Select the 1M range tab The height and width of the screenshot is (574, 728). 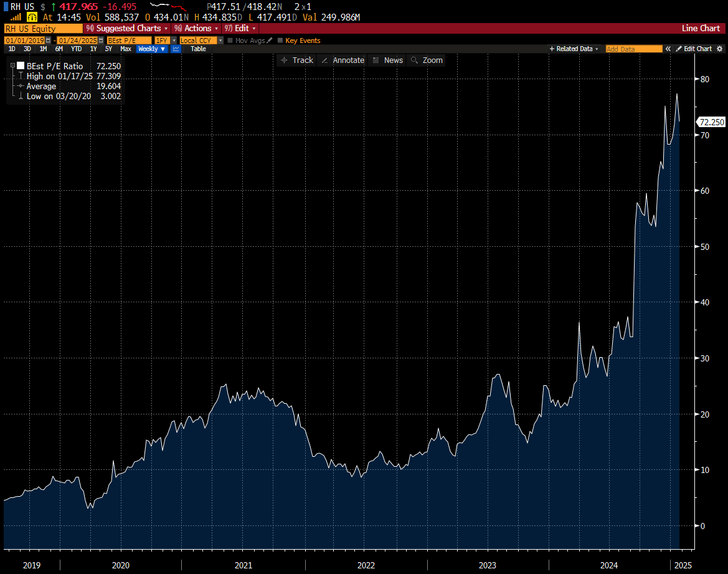click(43, 49)
